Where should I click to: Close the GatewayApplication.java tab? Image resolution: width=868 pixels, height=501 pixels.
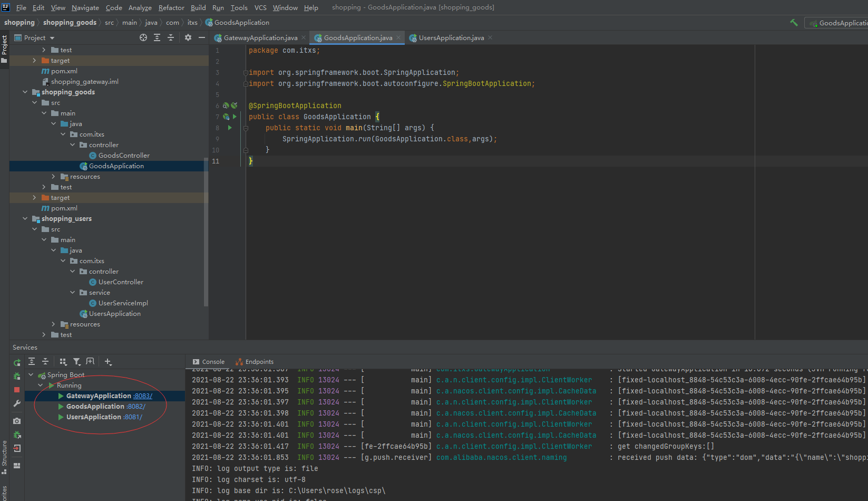(x=304, y=37)
